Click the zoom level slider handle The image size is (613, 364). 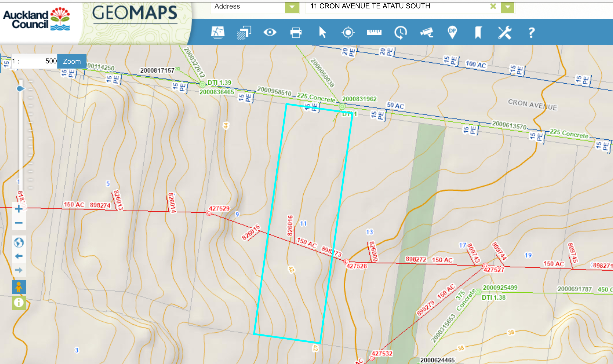point(21,89)
